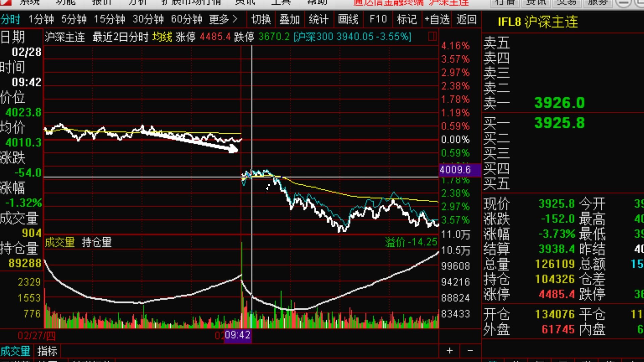Click the 叠加 overlay button
Image resolution: width=644 pixels, height=362 pixels.
tap(289, 19)
